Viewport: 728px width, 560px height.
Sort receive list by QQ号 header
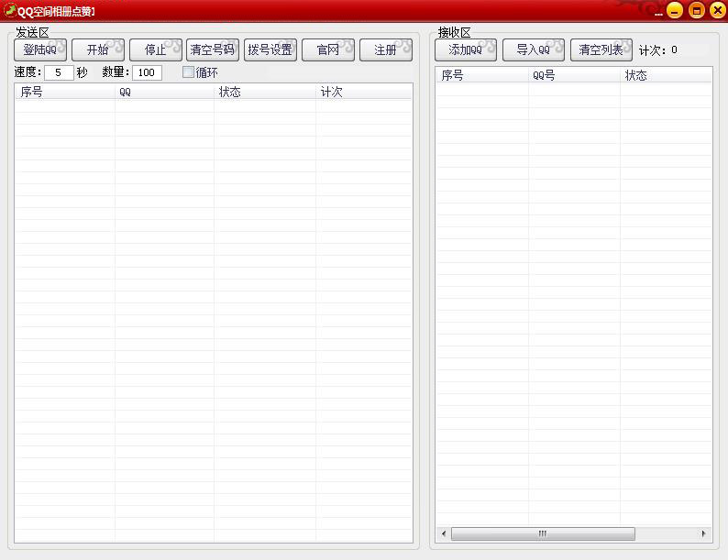tap(574, 75)
